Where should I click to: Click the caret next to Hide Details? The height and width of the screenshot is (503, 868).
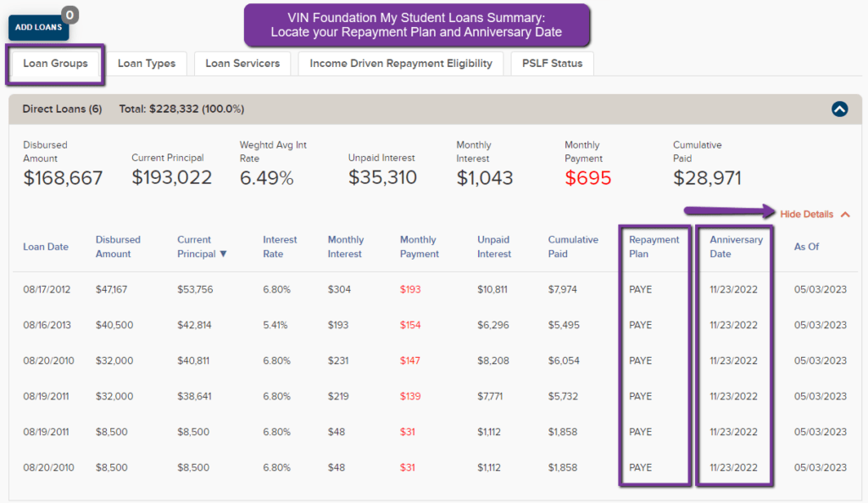tap(844, 215)
